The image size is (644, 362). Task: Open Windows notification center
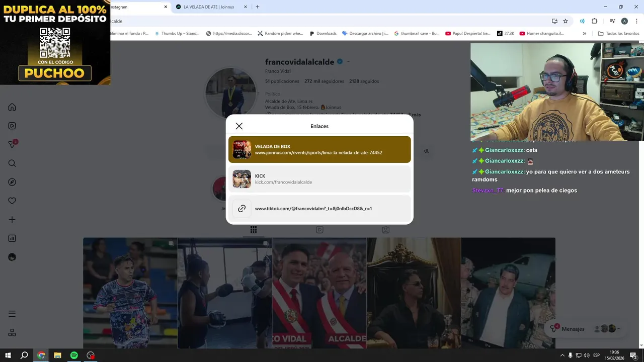[633, 355]
